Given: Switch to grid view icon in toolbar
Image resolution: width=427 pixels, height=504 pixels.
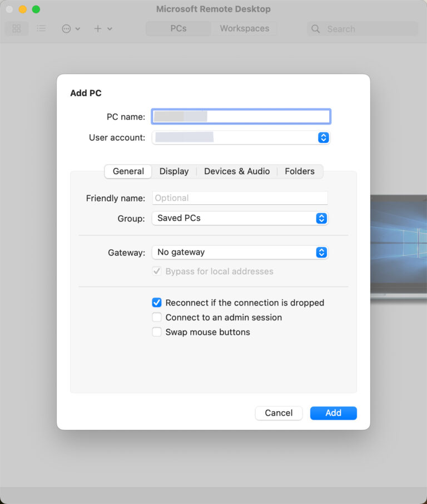Looking at the screenshot, I should click(17, 28).
